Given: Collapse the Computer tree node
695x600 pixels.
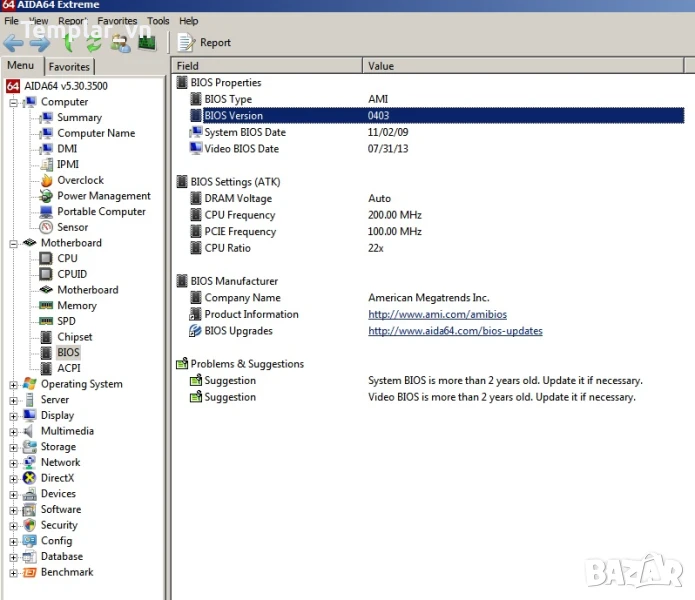Looking at the screenshot, I should (13, 102).
